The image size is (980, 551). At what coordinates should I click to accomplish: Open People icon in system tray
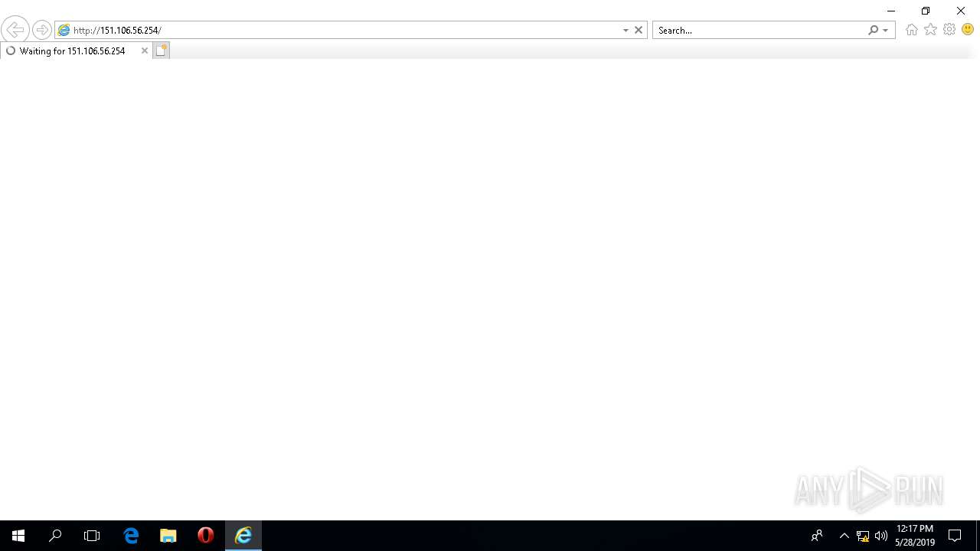coord(817,536)
